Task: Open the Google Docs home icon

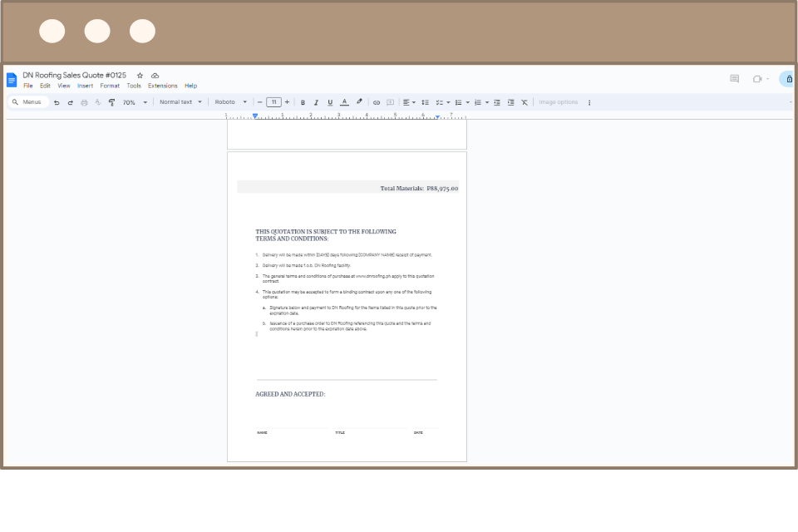Action: tap(12, 80)
